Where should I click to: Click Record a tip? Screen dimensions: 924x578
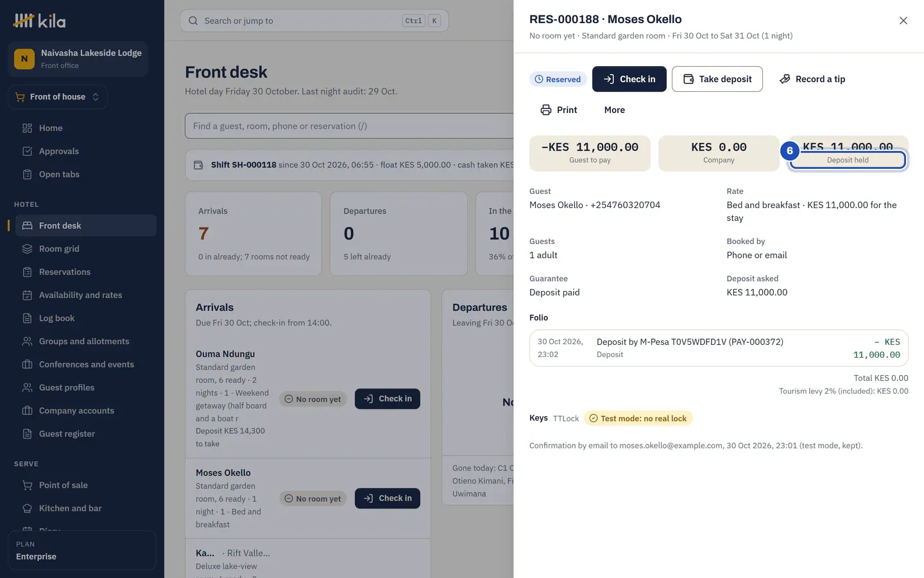pyautogui.click(x=812, y=79)
